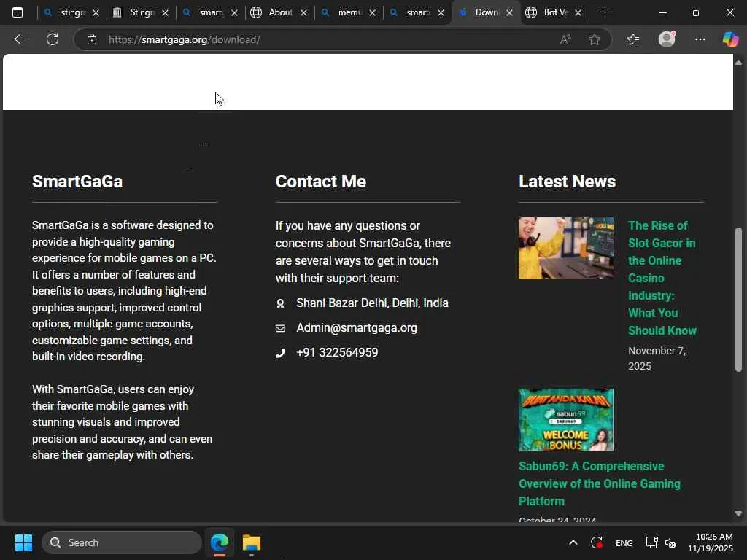
Task: Close the 'memu' tab
Action: click(x=373, y=13)
